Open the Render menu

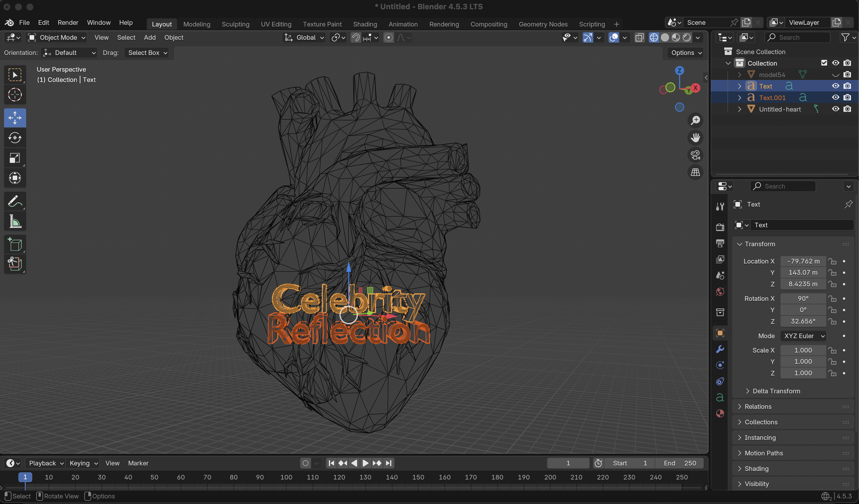pos(68,22)
